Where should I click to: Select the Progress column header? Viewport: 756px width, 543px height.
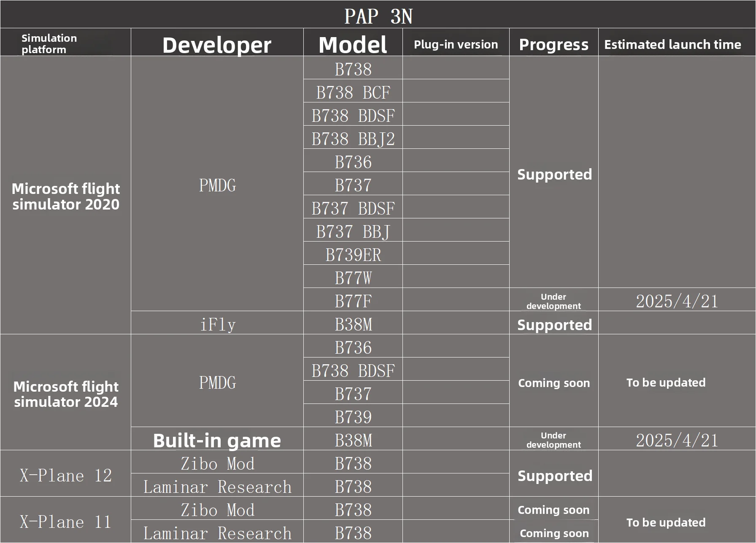click(x=553, y=45)
